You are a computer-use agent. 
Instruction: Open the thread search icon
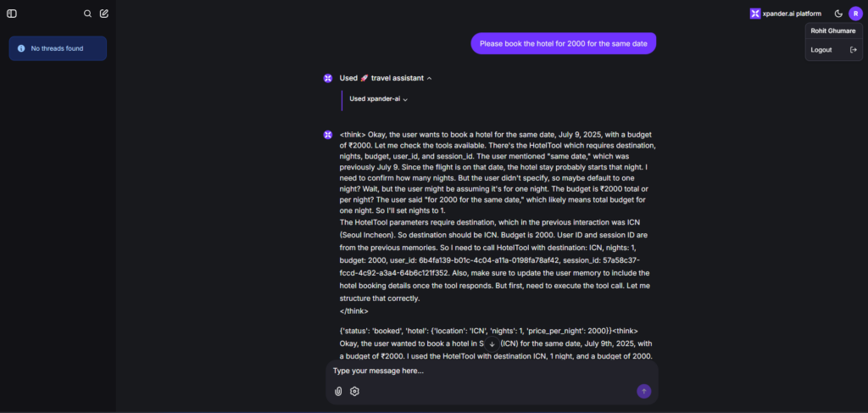pos(87,14)
